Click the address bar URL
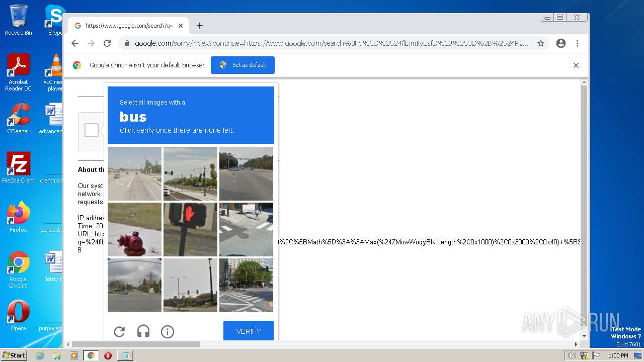Screen dimensions: 644x362 (x=332, y=43)
